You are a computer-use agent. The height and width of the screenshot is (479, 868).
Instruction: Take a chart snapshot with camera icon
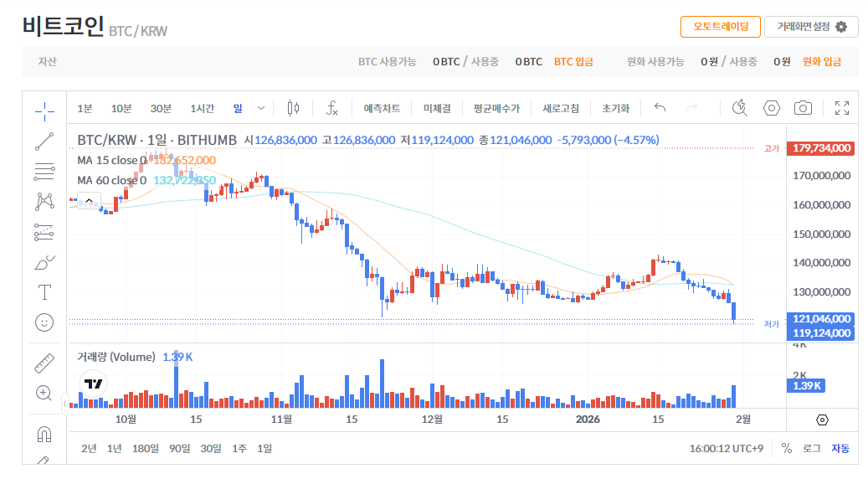pyautogui.click(x=803, y=108)
